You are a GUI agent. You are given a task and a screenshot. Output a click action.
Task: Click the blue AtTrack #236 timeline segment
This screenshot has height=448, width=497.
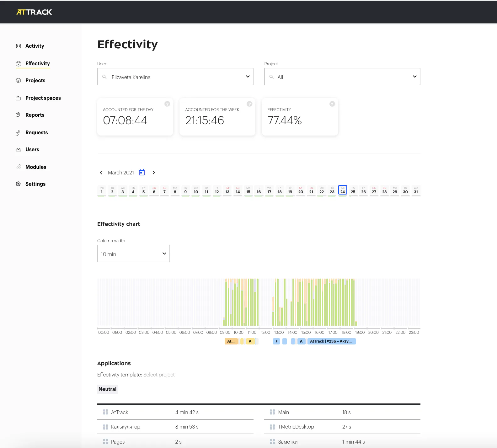tap(332, 341)
